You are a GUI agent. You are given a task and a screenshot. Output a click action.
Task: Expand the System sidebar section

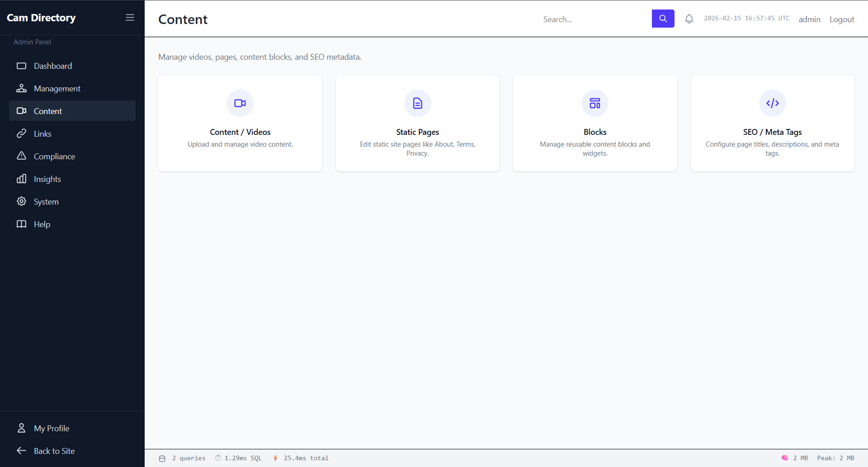[x=46, y=202]
